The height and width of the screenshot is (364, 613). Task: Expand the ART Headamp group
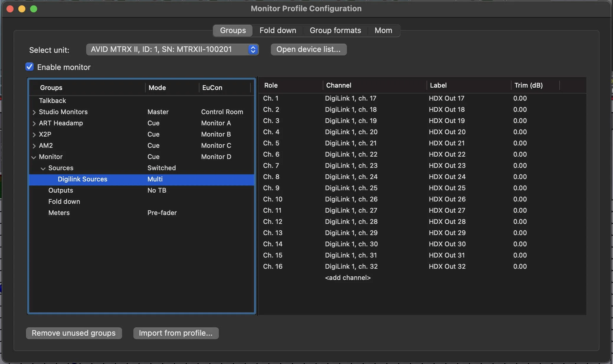pyautogui.click(x=34, y=123)
